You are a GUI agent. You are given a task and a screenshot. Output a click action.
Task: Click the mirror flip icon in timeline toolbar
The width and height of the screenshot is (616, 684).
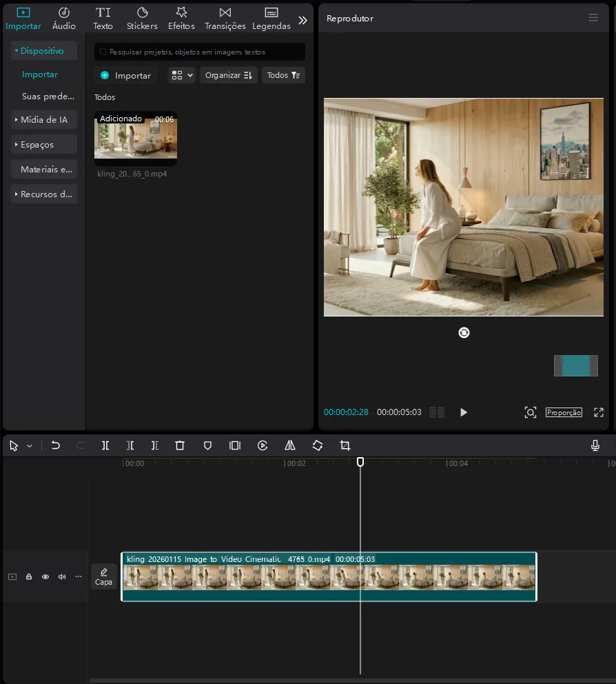click(290, 446)
